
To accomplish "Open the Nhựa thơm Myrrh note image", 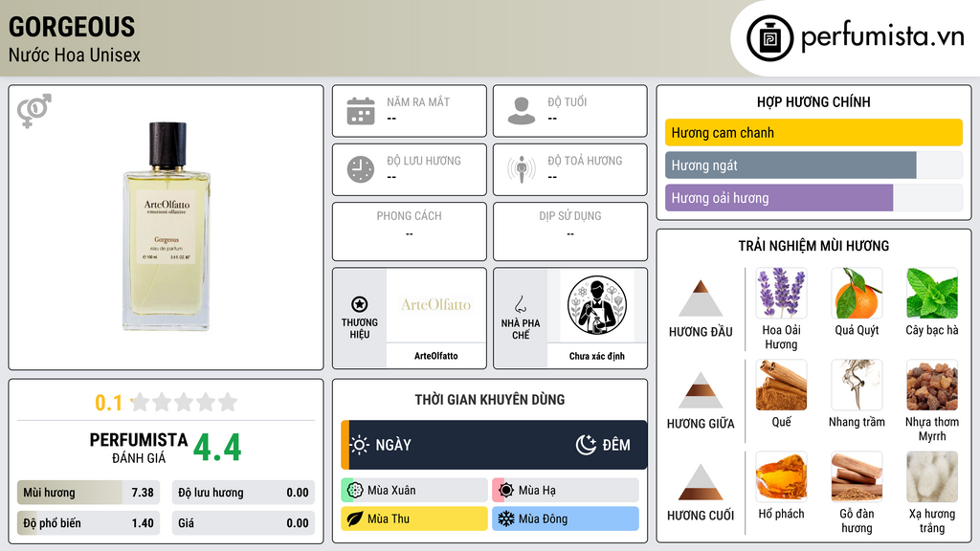I will pos(932,385).
